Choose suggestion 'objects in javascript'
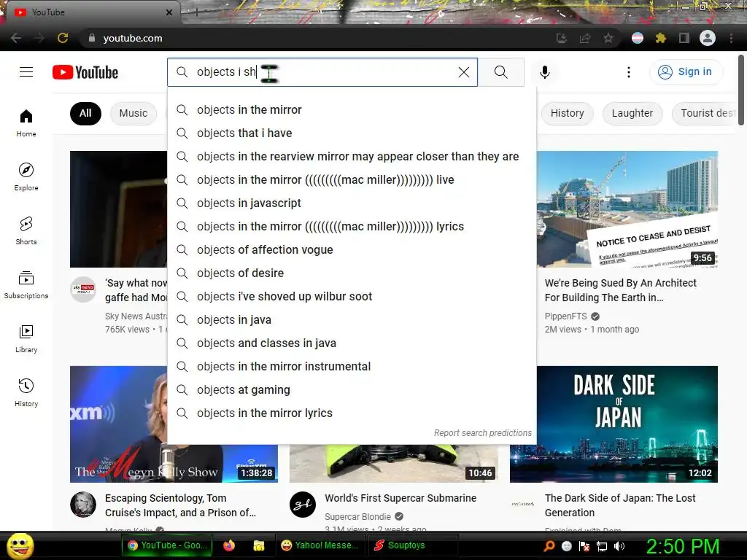 pyautogui.click(x=352, y=203)
